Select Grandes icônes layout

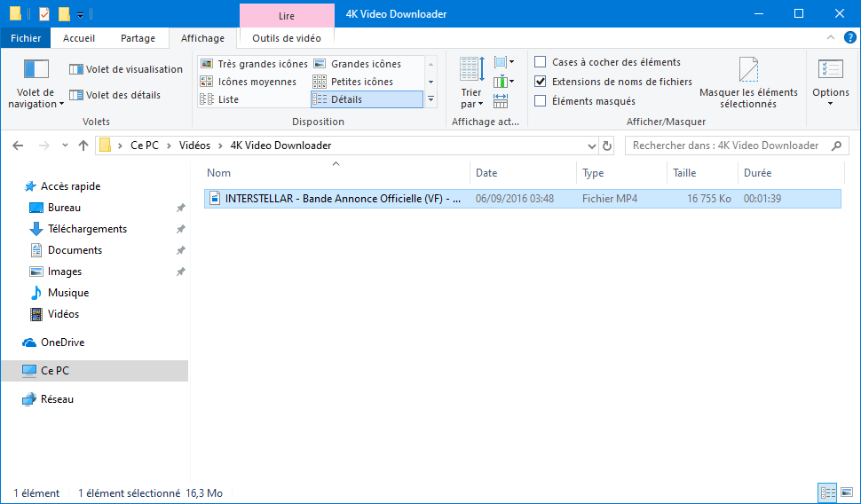tap(358, 64)
